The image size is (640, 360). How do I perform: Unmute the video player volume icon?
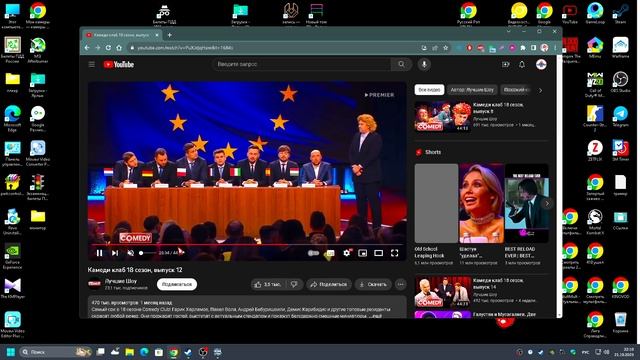pos(131,253)
